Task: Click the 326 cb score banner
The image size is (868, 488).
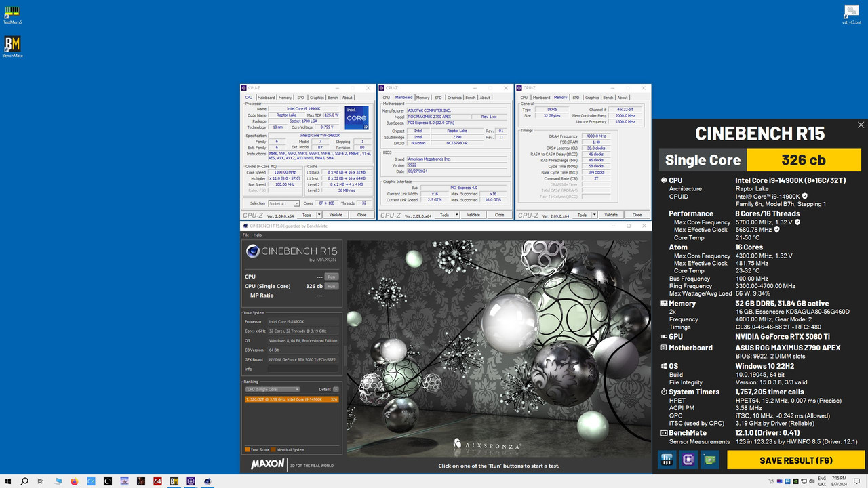Action: (x=804, y=160)
